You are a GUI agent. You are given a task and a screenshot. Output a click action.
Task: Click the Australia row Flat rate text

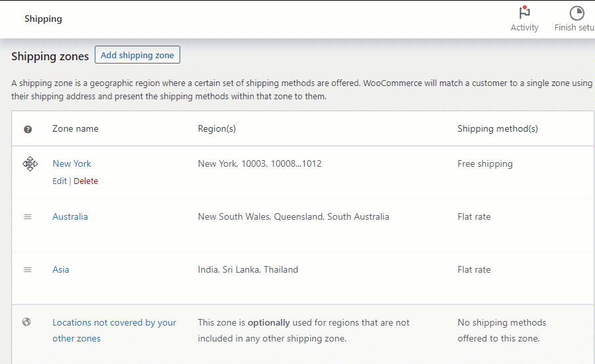[474, 216]
